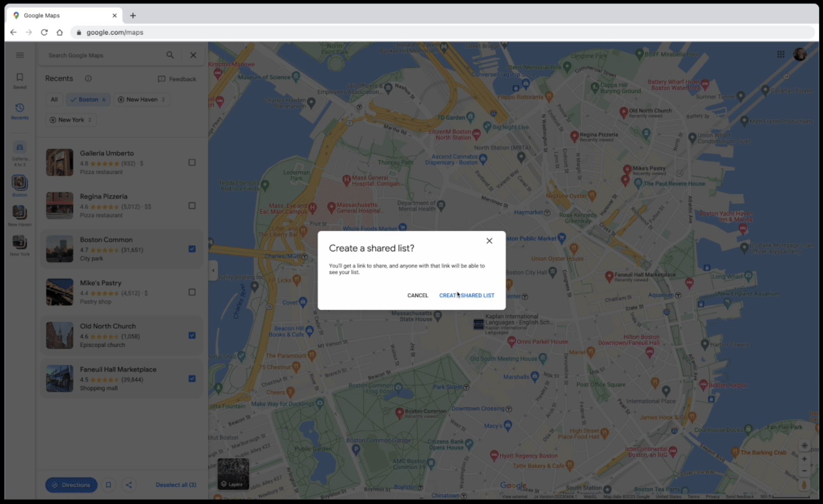Save selected places with bookmark icon

[108, 485]
